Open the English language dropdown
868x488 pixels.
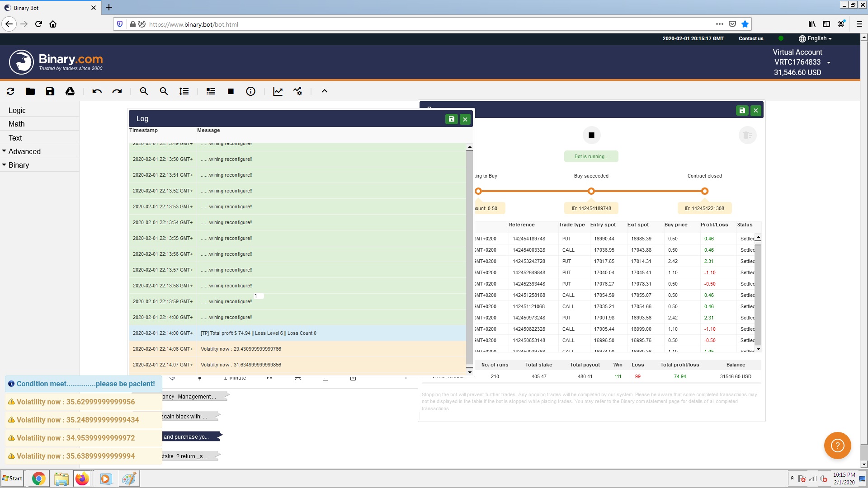[x=816, y=38]
